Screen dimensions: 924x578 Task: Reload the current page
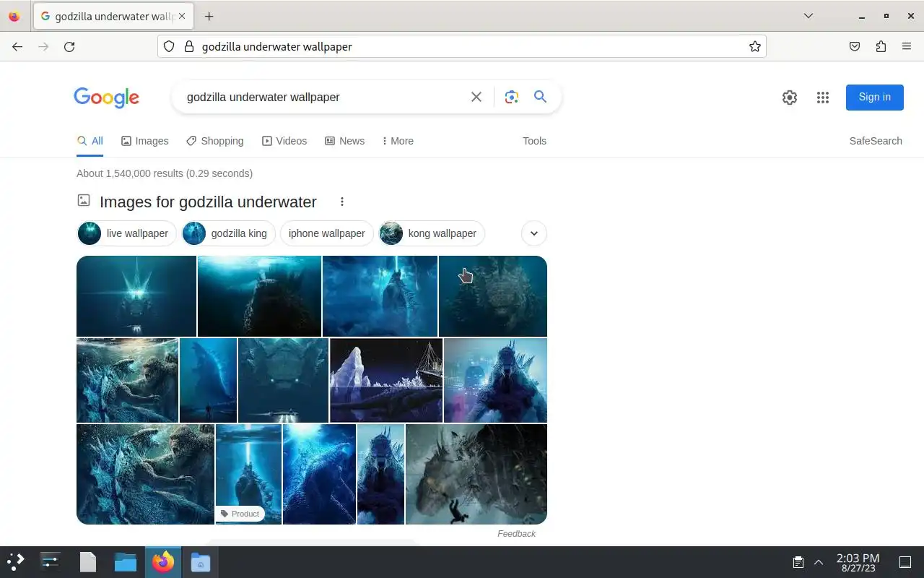[x=69, y=46]
